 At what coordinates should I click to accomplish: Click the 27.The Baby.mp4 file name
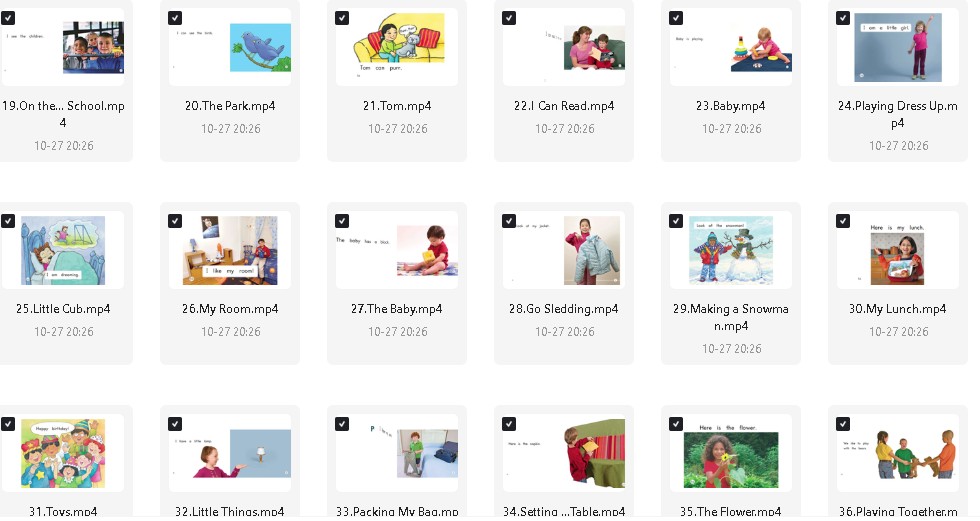397,309
